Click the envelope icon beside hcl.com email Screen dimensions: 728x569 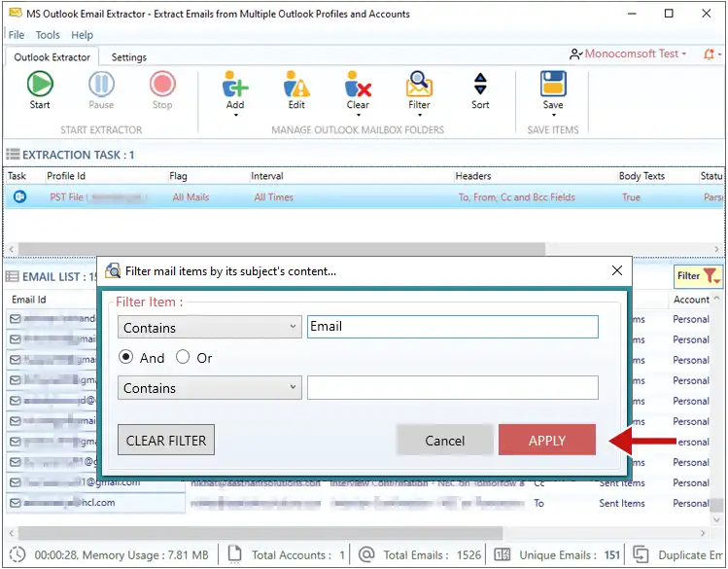coord(16,503)
